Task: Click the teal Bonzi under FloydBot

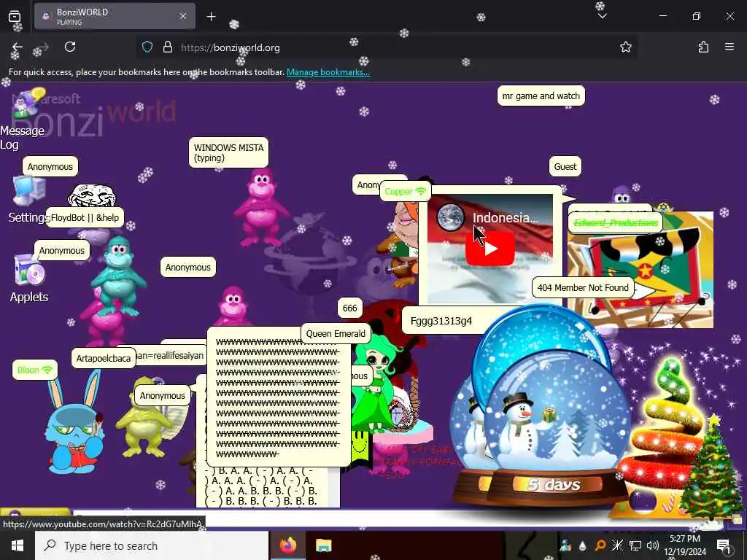Action: (x=117, y=276)
